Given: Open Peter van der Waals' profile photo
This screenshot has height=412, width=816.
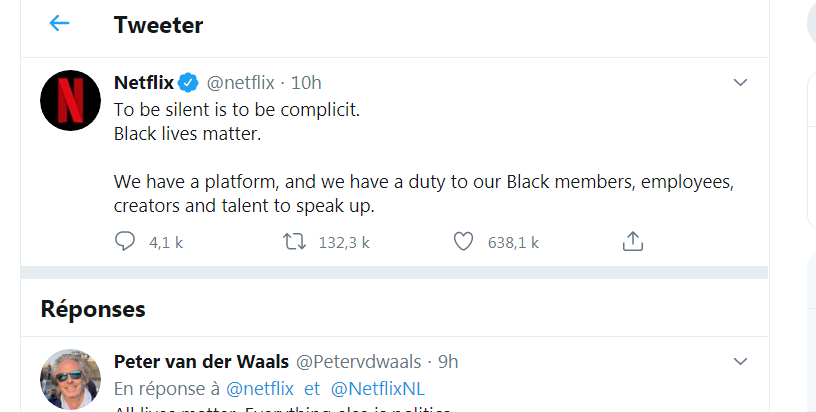Looking at the screenshot, I should coord(69,379).
